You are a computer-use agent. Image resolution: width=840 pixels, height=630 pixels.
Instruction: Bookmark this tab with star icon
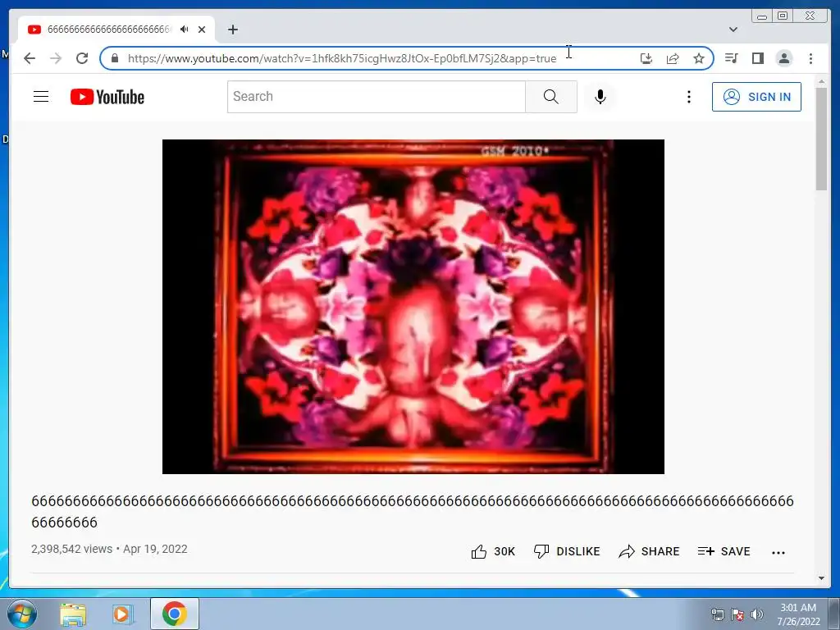(x=699, y=58)
